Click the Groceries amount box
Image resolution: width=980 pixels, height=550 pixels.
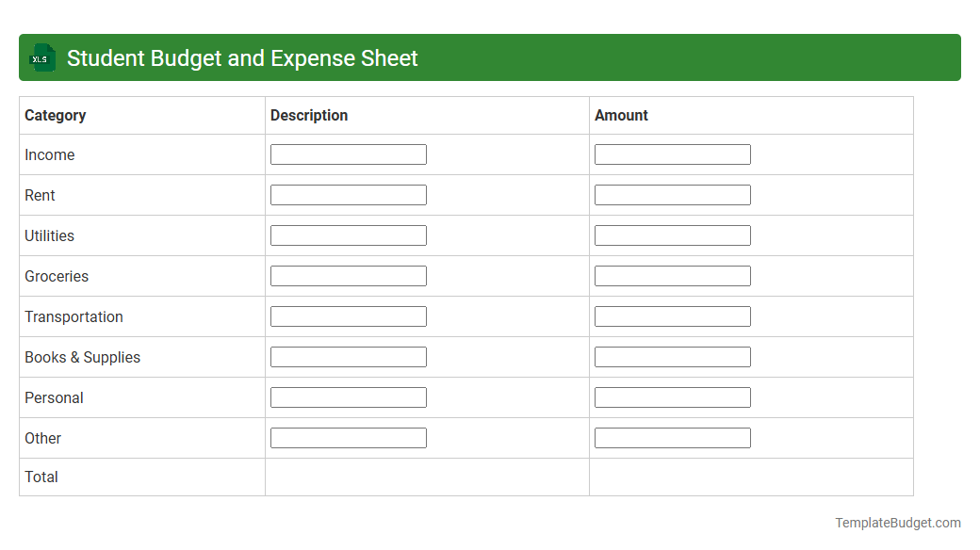(x=672, y=275)
